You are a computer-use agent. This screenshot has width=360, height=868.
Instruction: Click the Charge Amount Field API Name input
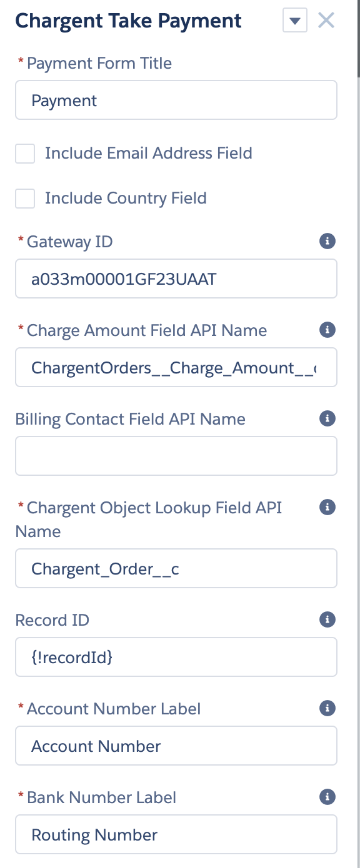click(x=176, y=367)
